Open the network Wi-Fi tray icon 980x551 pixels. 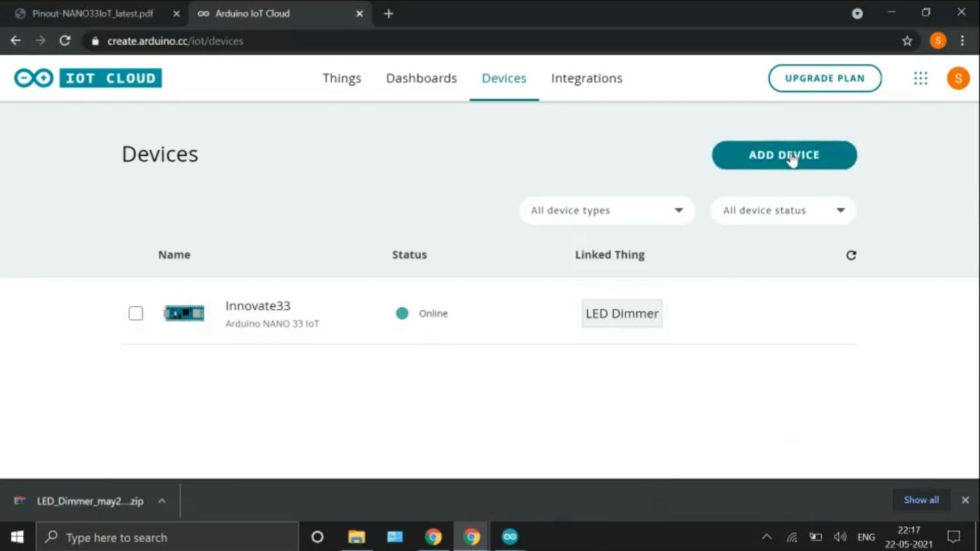[x=791, y=537]
